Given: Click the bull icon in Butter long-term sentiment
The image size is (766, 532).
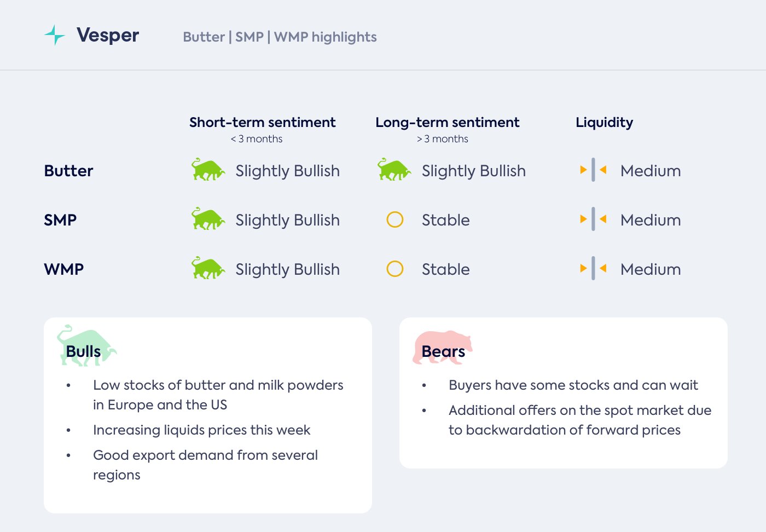Looking at the screenshot, I should (x=394, y=170).
